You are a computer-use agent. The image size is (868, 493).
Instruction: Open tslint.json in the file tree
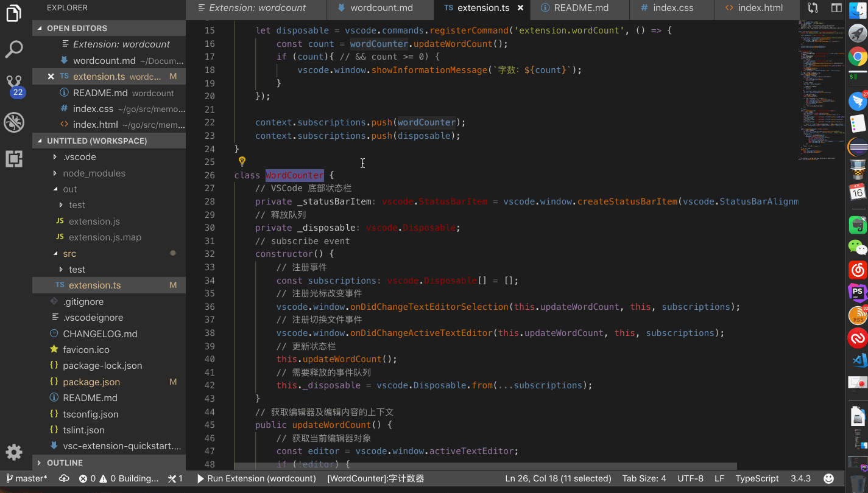[x=109, y=430]
